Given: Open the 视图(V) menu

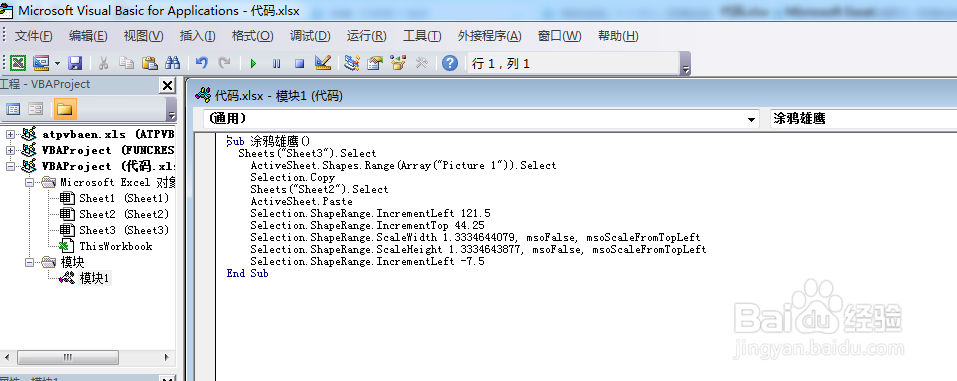Looking at the screenshot, I should click(143, 36).
